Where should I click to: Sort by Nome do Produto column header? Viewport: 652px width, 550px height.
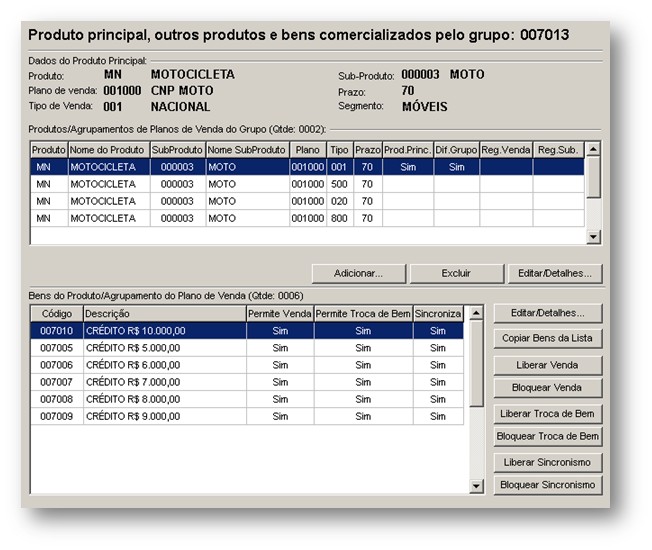click(x=109, y=150)
